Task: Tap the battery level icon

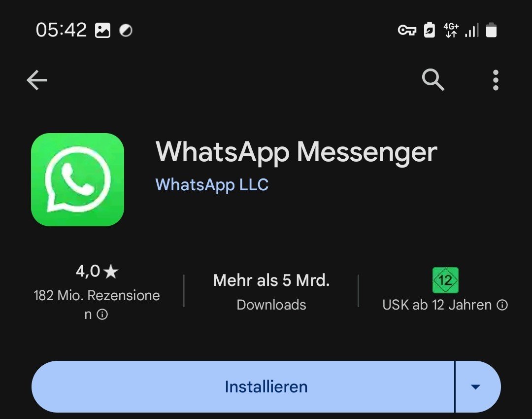Action: pos(491,30)
